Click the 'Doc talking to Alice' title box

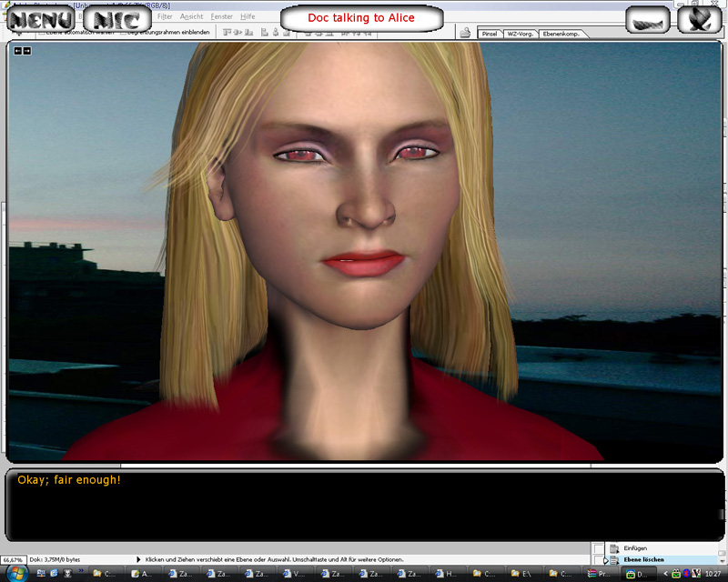[361, 18]
